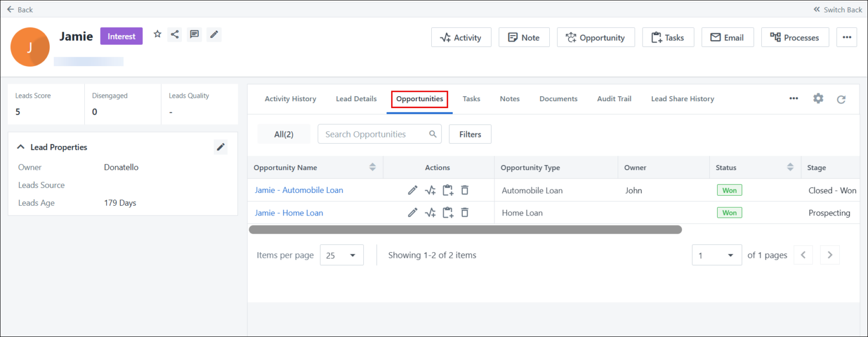The width and height of the screenshot is (868, 337).
Task: Add a task for Automobile Loan row
Action: (x=448, y=190)
